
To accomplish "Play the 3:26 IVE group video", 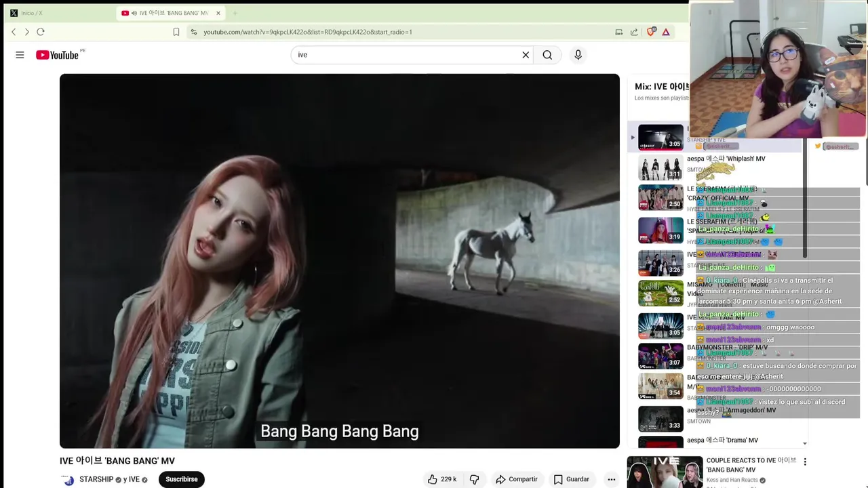I will 660,262.
